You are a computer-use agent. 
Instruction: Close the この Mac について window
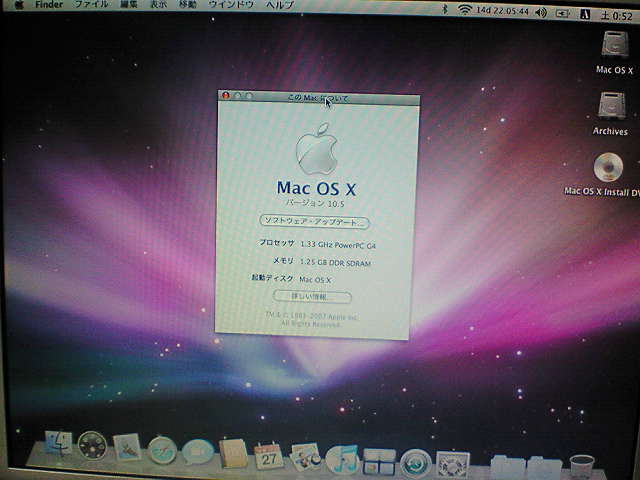coord(225,95)
